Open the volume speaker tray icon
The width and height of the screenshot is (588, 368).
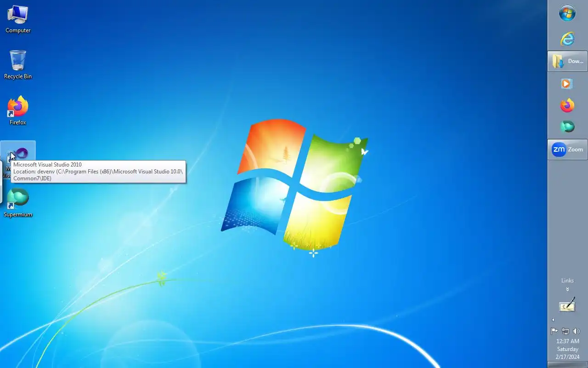[577, 331]
